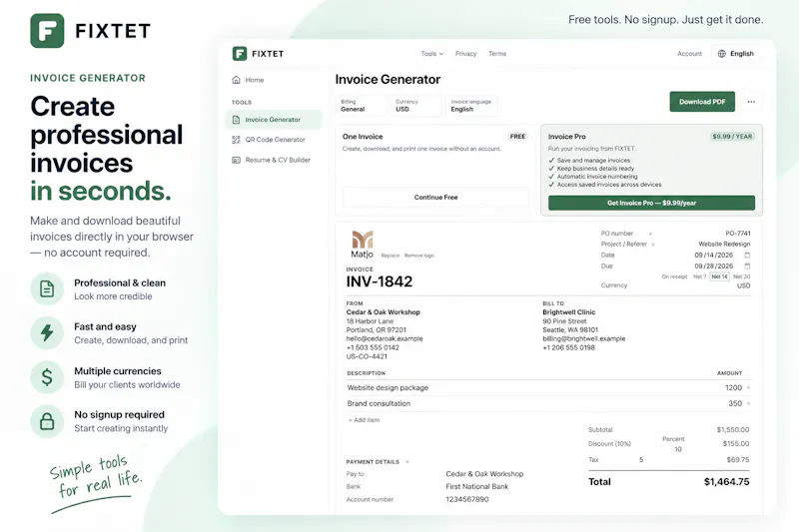
Task: Expand the Tools menu dropdown
Action: pos(432,54)
